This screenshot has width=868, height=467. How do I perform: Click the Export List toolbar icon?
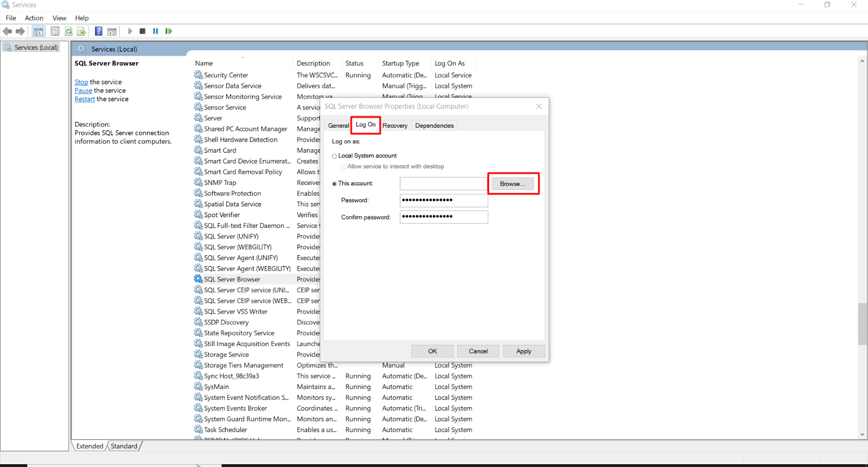81,31
